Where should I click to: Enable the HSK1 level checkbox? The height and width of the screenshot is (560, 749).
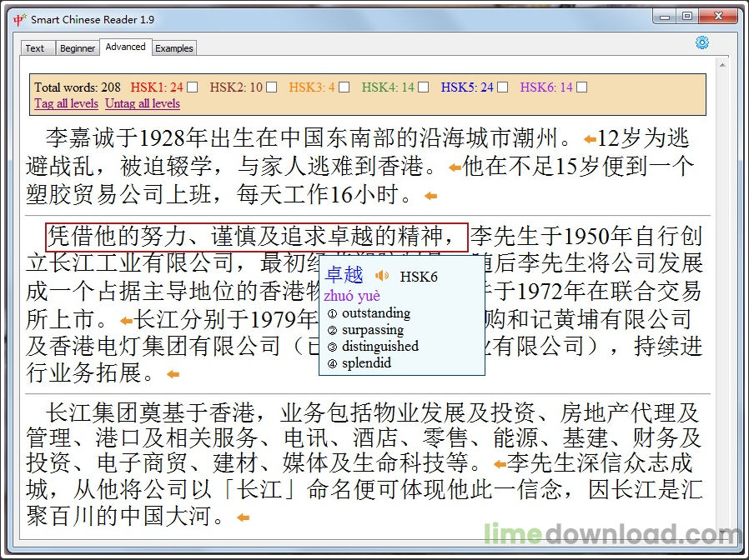(x=193, y=87)
